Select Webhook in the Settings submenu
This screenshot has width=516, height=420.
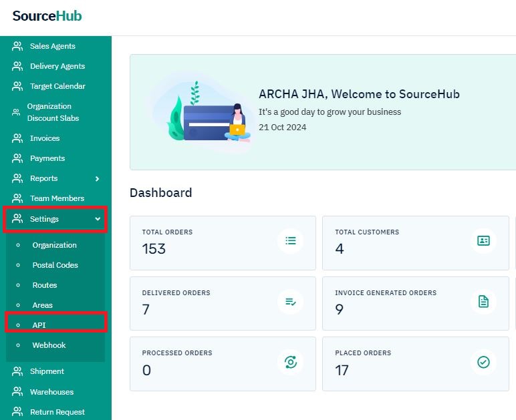coord(49,345)
